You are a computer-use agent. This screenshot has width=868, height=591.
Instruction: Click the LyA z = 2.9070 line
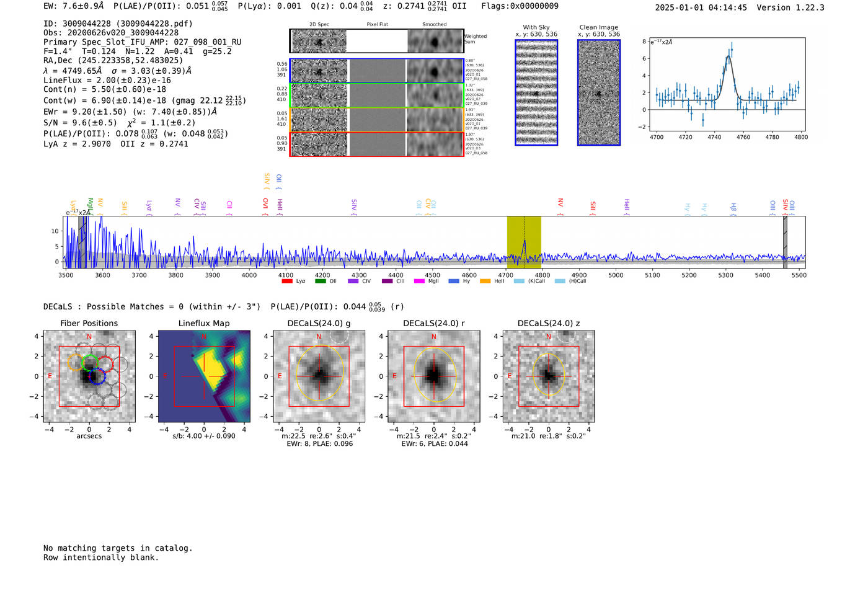pyautogui.click(x=116, y=144)
